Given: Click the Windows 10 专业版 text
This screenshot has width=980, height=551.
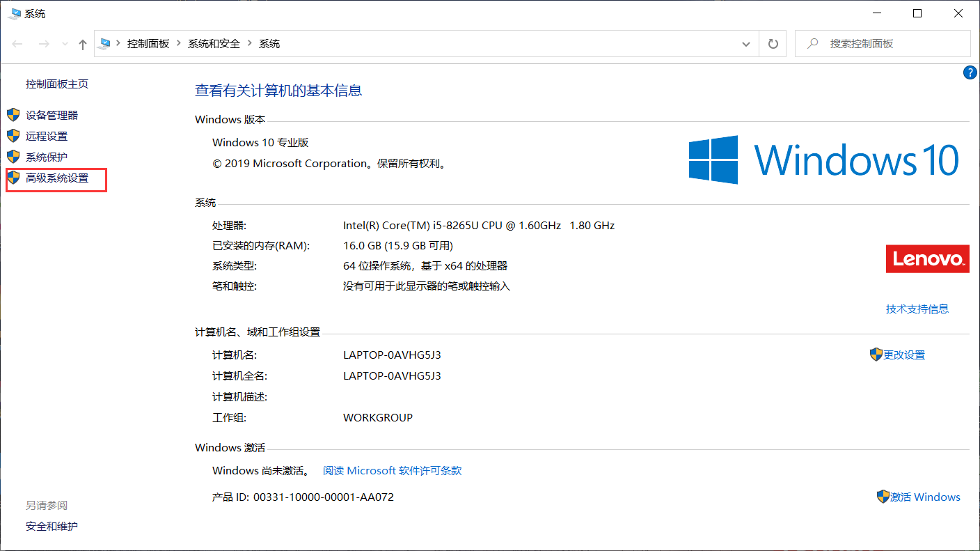Looking at the screenshot, I should [x=260, y=142].
